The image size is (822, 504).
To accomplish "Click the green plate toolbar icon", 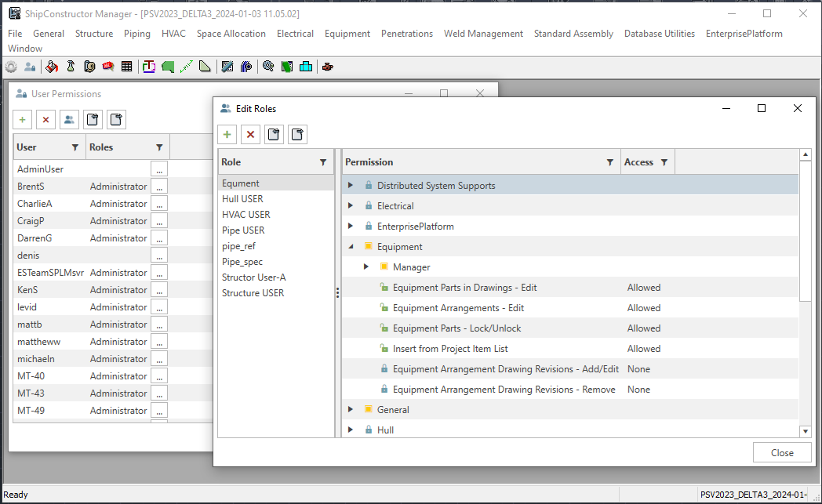I will coord(168,67).
